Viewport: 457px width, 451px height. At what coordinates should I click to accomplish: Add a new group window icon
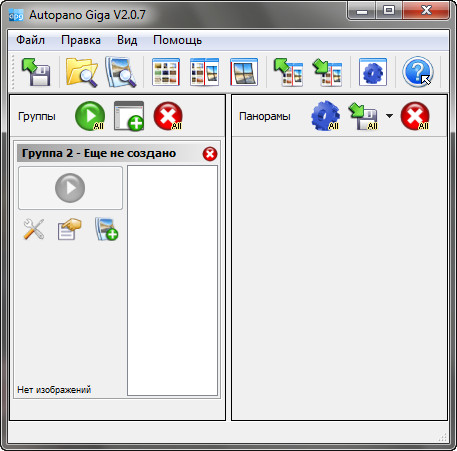[129, 116]
